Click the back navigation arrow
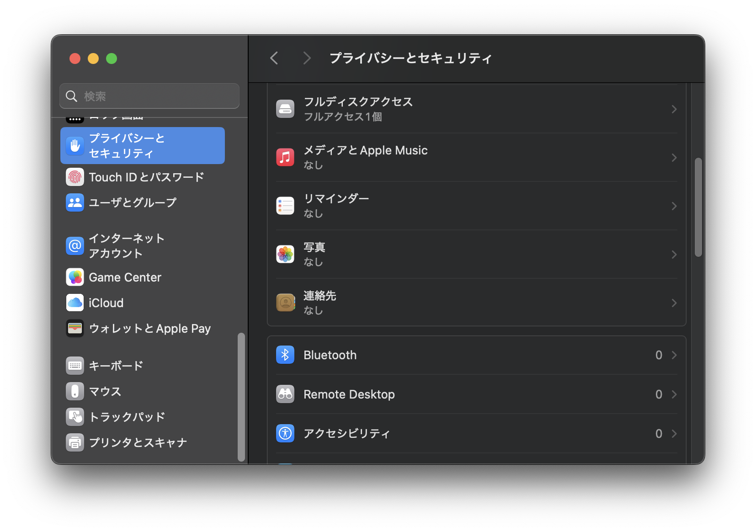Viewport: 756px width, 532px height. (x=273, y=58)
